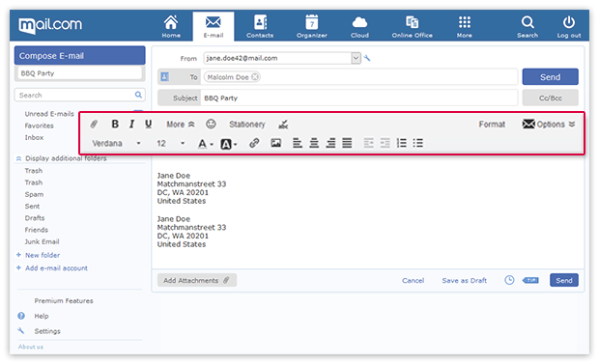Open the Online Office tab
This screenshot has width=599, height=364.
(412, 26)
